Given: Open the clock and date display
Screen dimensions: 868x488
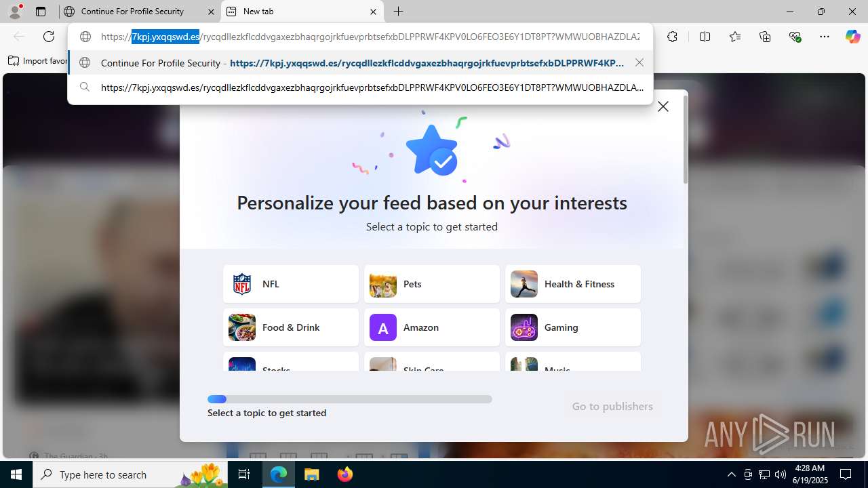Looking at the screenshot, I should coord(810,474).
